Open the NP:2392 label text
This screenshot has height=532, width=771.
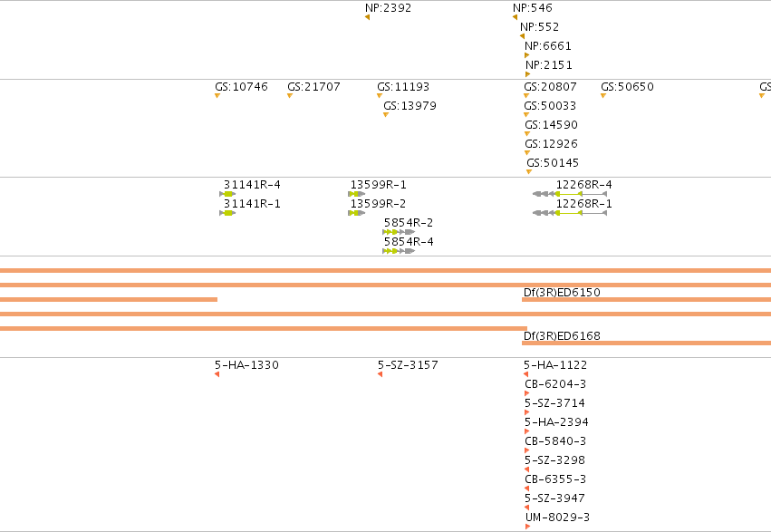pyautogui.click(x=388, y=8)
